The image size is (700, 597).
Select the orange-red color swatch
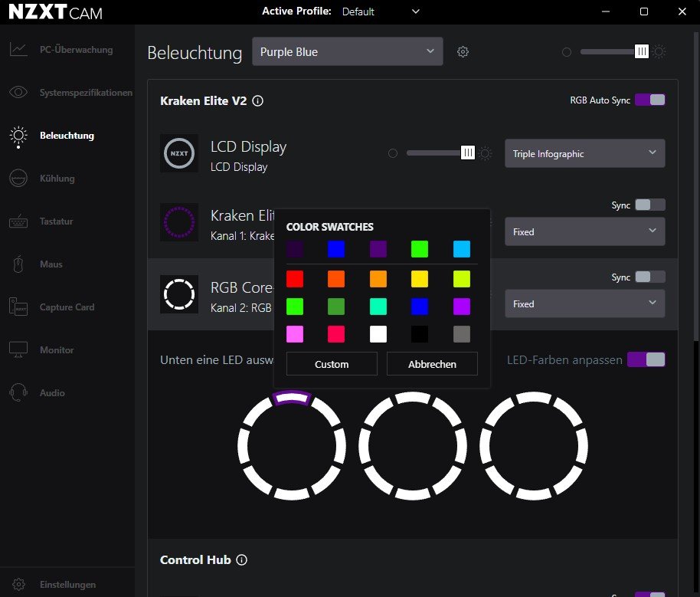click(x=336, y=279)
